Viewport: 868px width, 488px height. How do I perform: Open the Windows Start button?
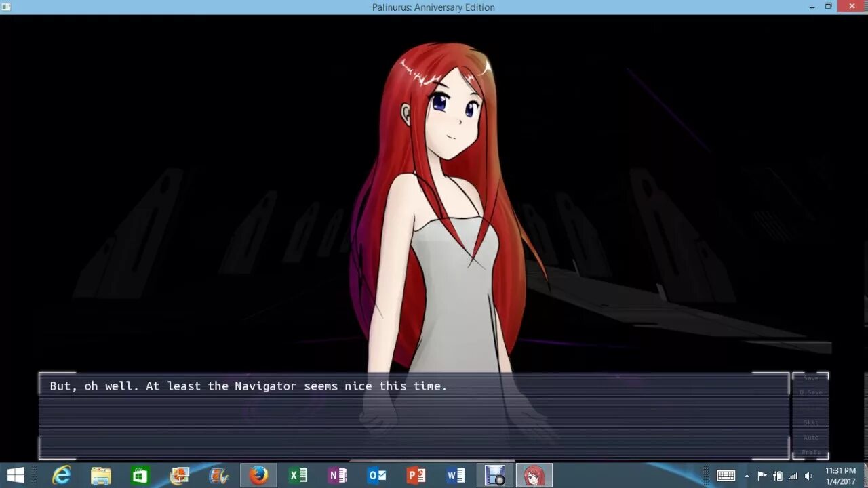pos(16,476)
